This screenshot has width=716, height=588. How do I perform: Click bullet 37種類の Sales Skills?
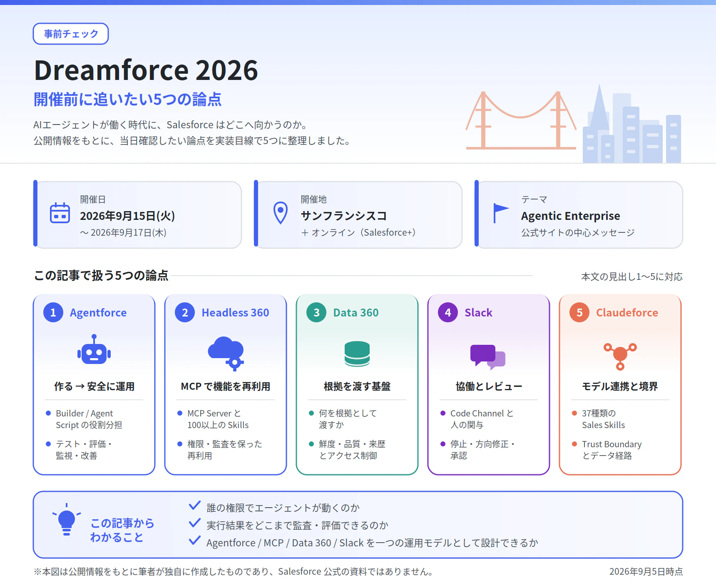pos(604,419)
